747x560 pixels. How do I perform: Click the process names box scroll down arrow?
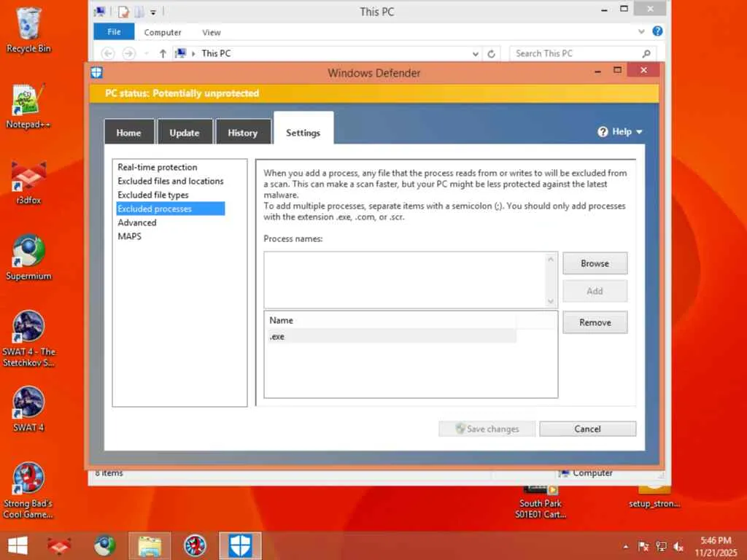point(551,301)
